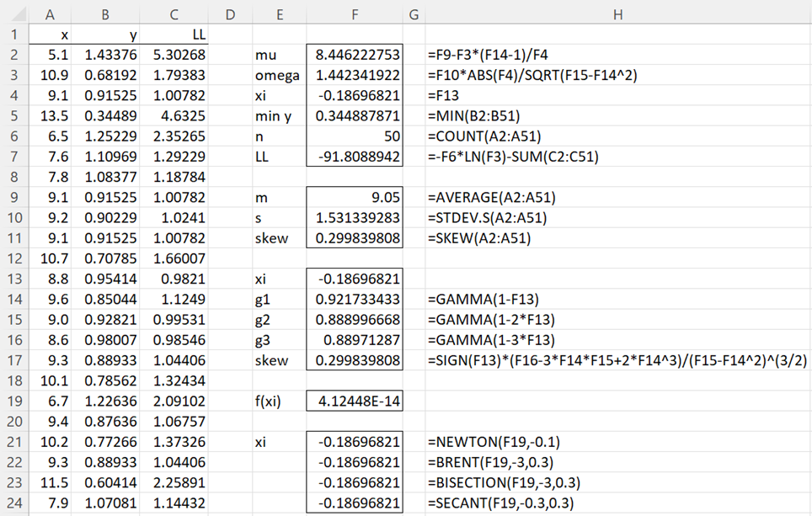This screenshot has width=812, height=516.
Task: Select the row 24 header
Action: pos(13,501)
